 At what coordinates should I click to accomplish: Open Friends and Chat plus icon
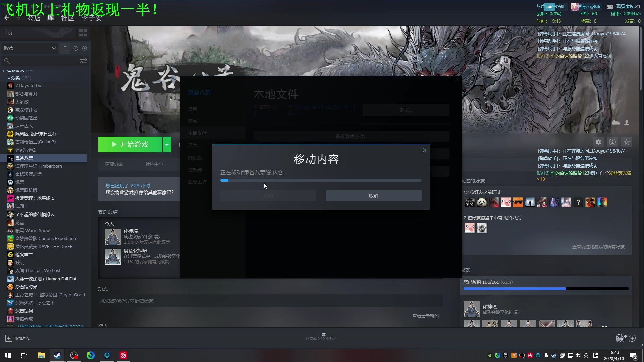(632, 338)
